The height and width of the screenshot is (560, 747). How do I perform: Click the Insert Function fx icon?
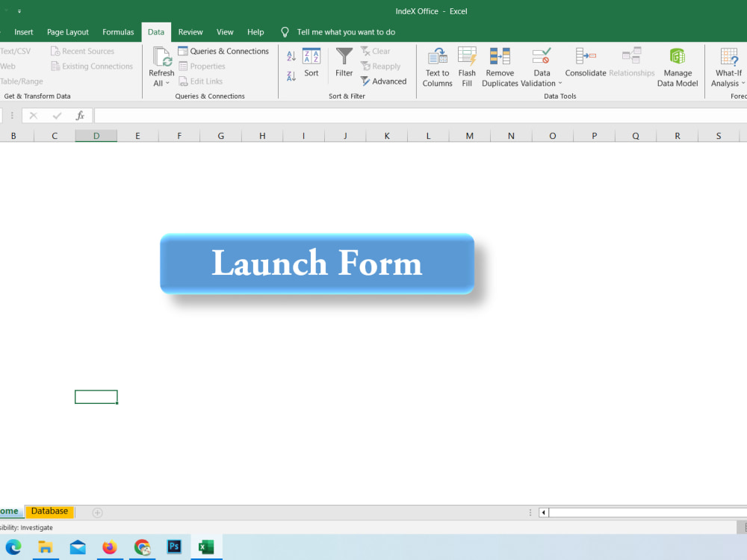coord(80,115)
